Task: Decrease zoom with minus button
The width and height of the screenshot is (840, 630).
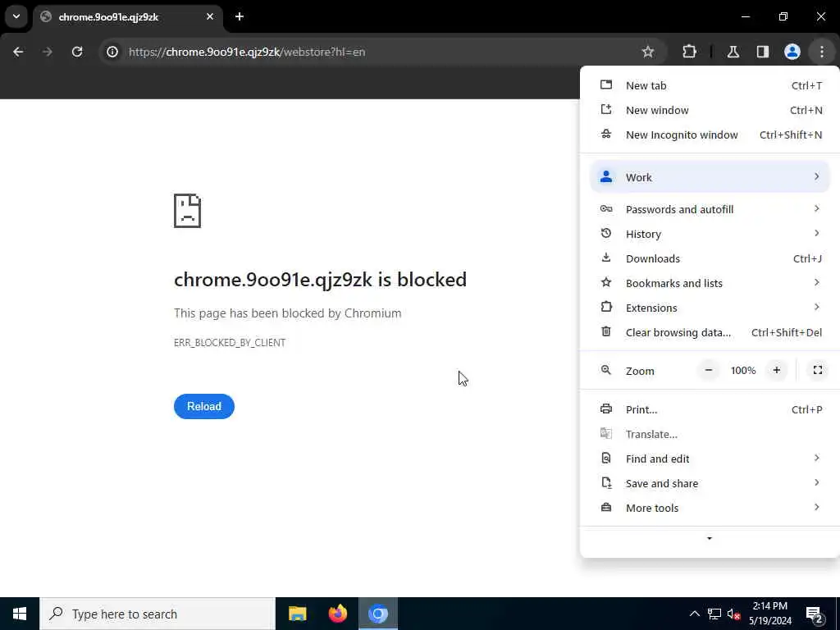Action: tap(708, 370)
